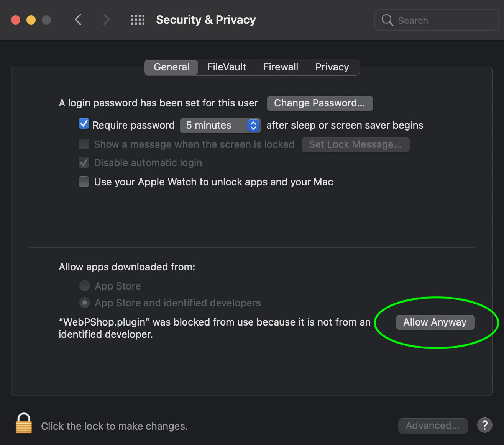Toggle the Require password checkbox
The width and height of the screenshot is (504, 445).
click(x=84, y=124)
